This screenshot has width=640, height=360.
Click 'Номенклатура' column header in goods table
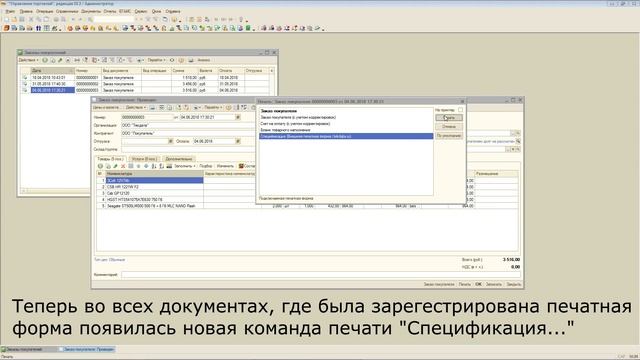click(x=154, y=174)
